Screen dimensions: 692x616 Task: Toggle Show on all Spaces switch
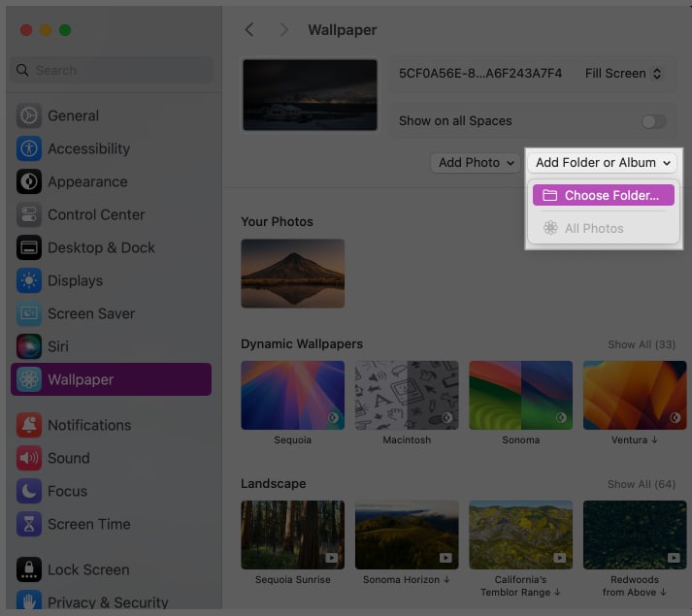click(x=653, y=121)
